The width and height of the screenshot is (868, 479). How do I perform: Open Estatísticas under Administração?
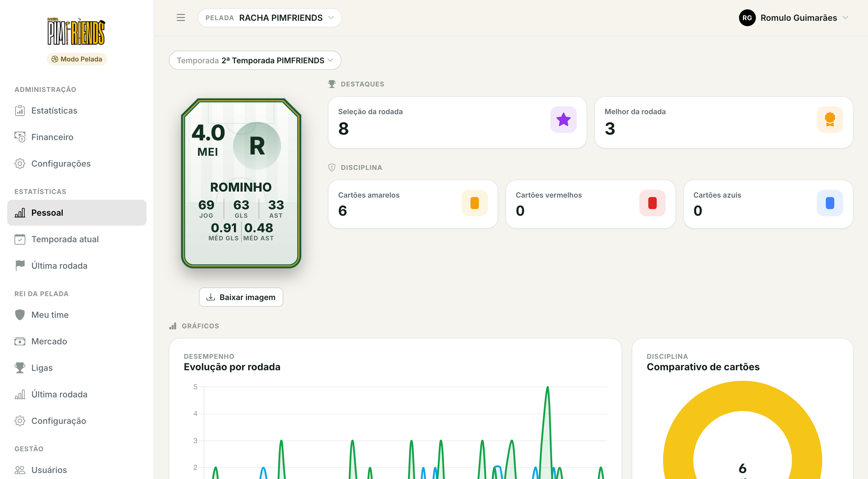[77, 111]
